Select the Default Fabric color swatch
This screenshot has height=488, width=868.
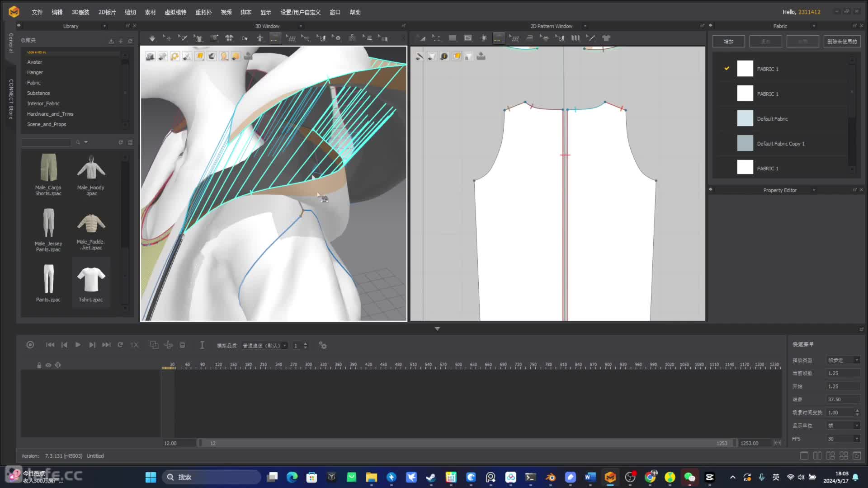pyautogui.click(x=745, y=118)
